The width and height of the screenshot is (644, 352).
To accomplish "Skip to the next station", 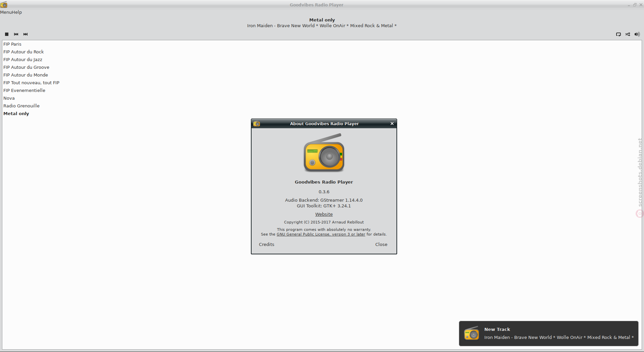I will click(25, 34).
